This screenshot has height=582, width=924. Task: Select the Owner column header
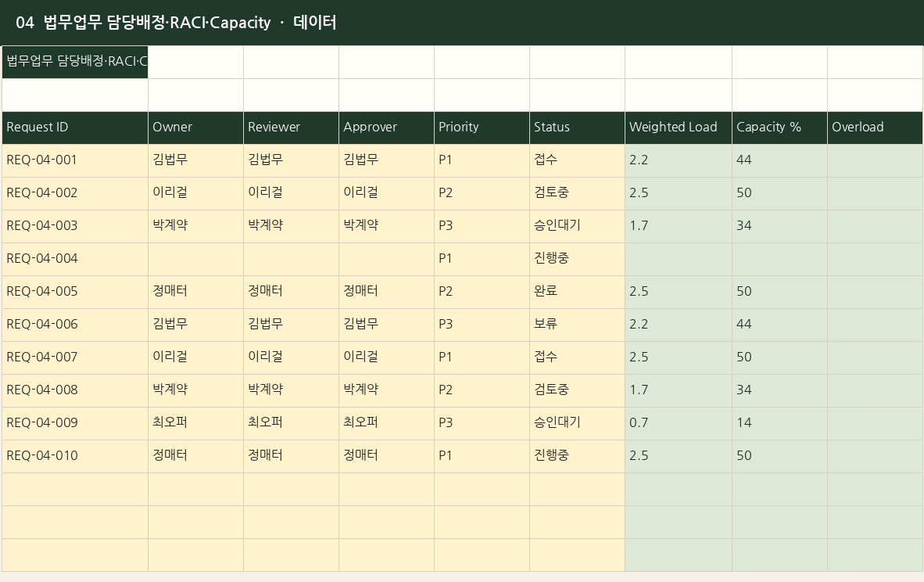pos(195,128)
